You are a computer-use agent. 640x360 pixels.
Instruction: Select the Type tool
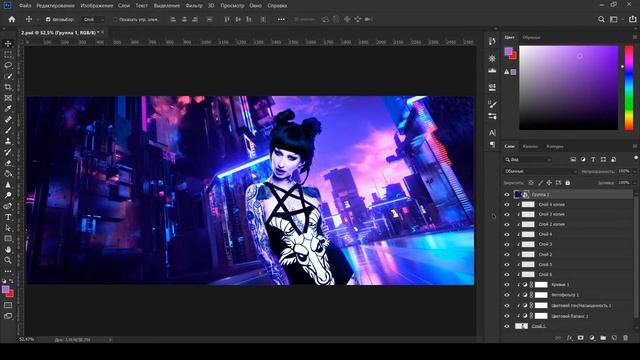(8, 217)
